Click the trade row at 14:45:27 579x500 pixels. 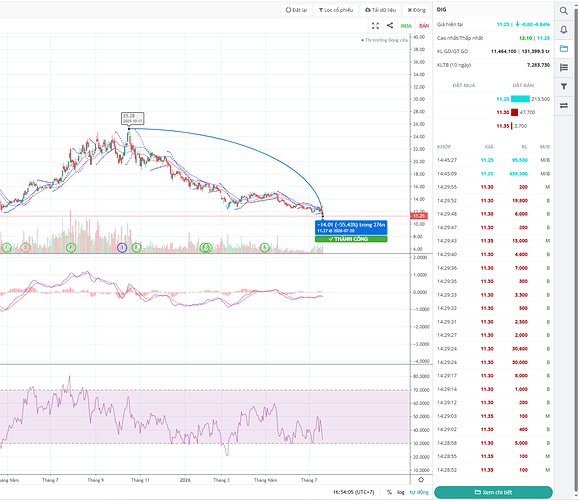[x=493, y=160]
